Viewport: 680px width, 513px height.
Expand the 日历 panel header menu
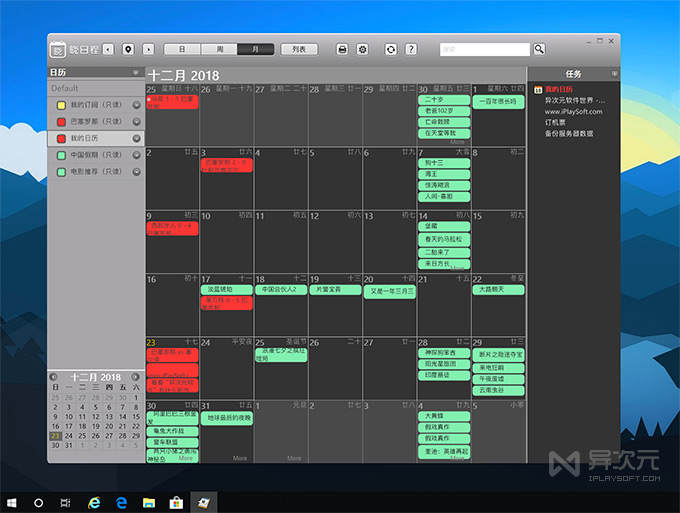tap(136, 73)
